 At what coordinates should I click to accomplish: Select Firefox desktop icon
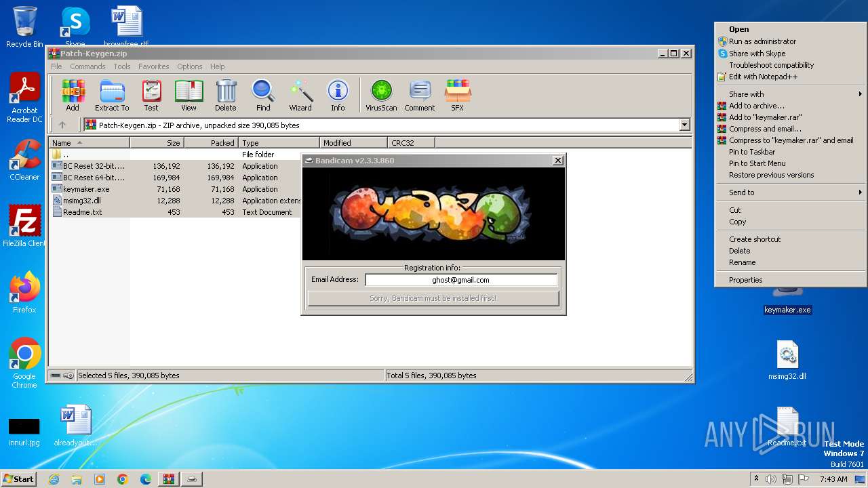pyautogui.click(x=24, y=292)
